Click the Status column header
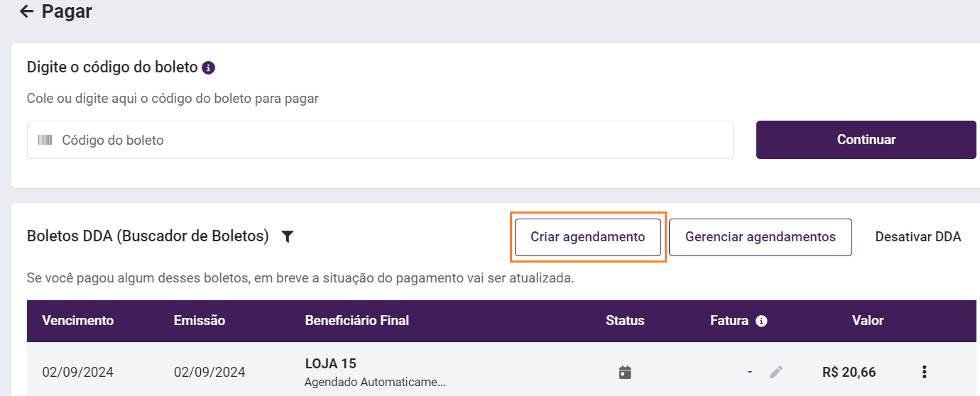This screenshot has height=396, width=980. [625, 321]
